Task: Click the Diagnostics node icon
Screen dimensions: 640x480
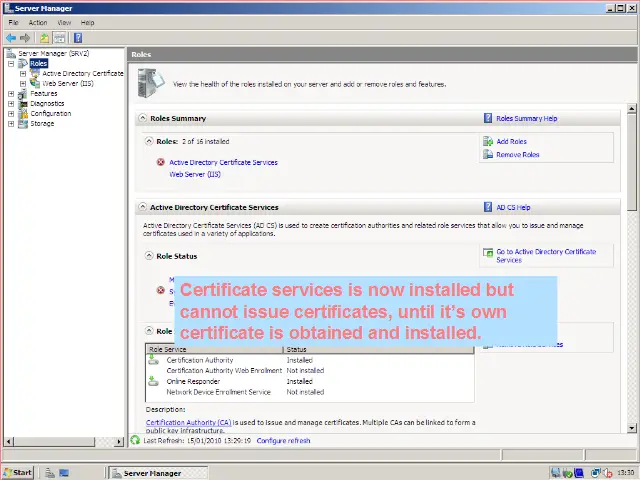Action: pyautogui.click(x=23, y=104)
